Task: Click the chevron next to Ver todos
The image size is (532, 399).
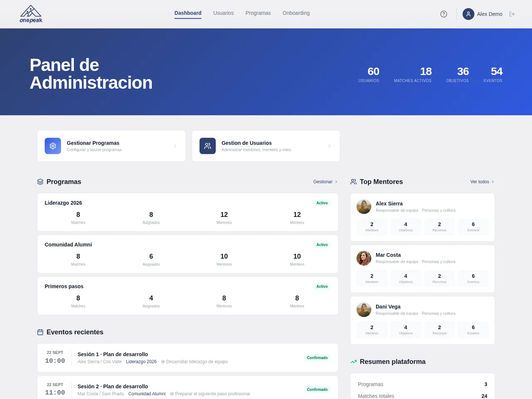Action: (x=493, y=182)
